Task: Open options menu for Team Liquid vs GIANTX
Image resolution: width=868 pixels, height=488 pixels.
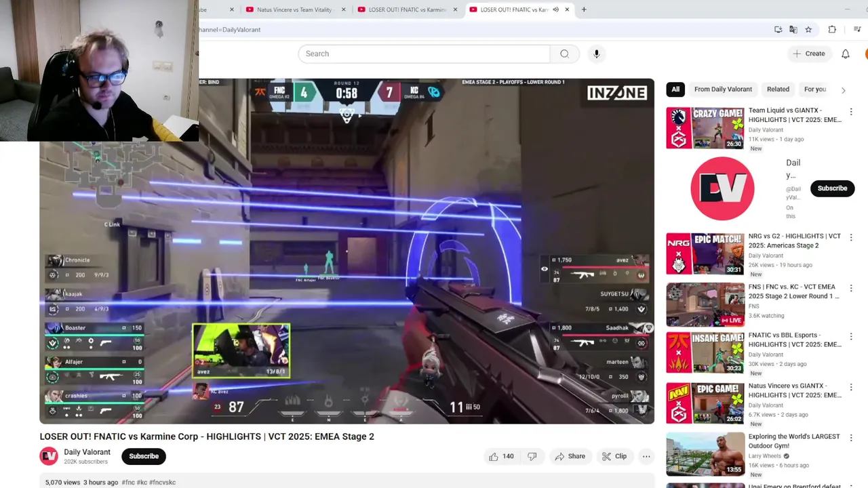Action: 851,112
